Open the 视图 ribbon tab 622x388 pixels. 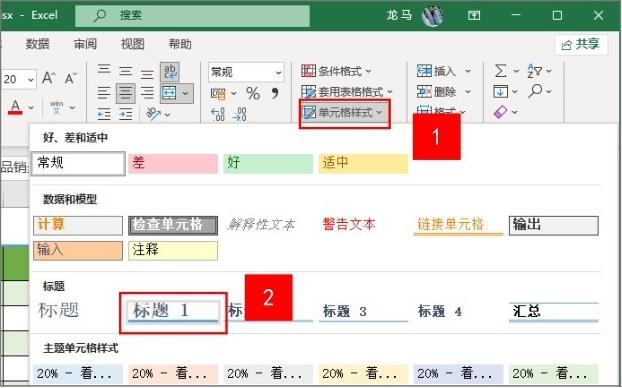click(132, 44)
